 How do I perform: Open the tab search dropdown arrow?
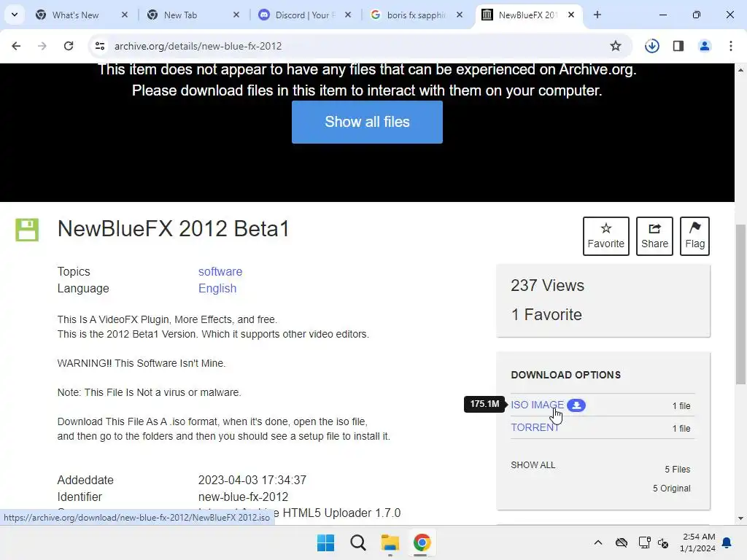tap(15, 15)
